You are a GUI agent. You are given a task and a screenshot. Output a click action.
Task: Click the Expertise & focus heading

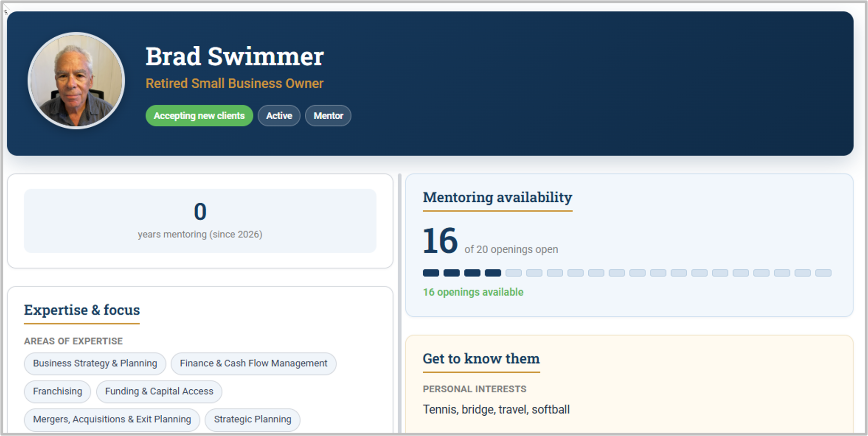pos(82,310)
